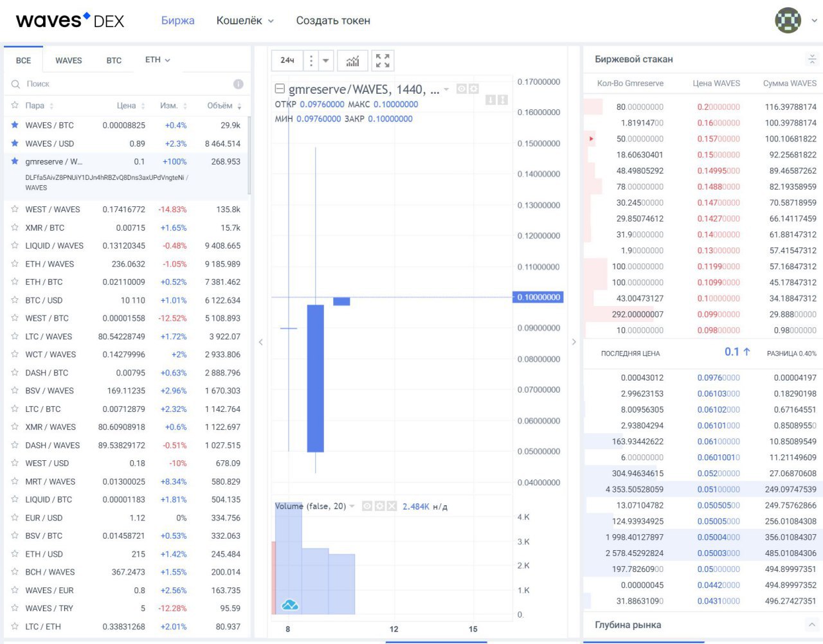Click the search magnifier icon
823x644 pixels.
click(16, 84)
